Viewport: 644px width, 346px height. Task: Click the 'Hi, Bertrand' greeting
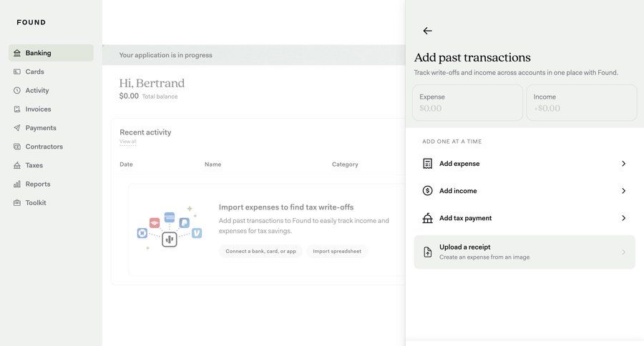pyautogui.click(x=152, y=83)
